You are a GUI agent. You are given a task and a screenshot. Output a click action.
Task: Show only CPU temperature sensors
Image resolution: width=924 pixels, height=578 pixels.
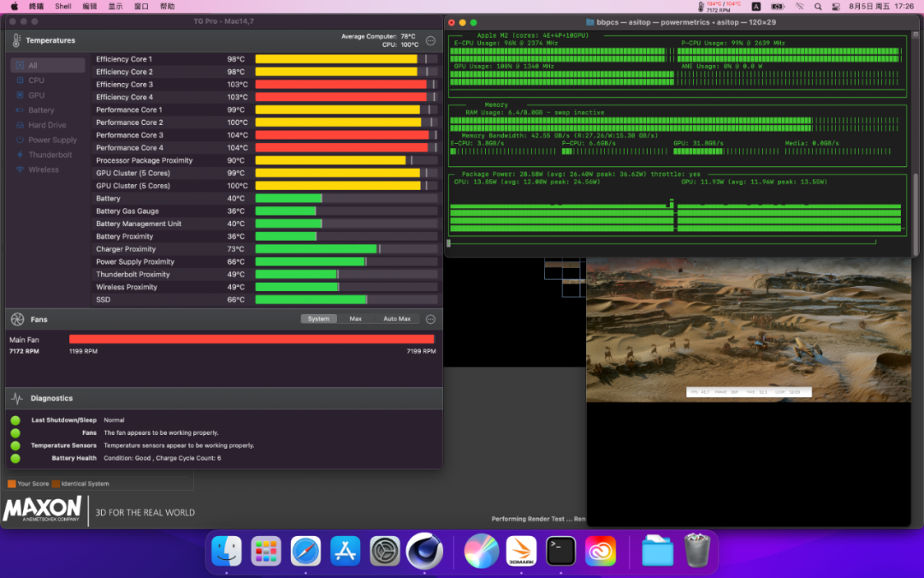[36, 80]
